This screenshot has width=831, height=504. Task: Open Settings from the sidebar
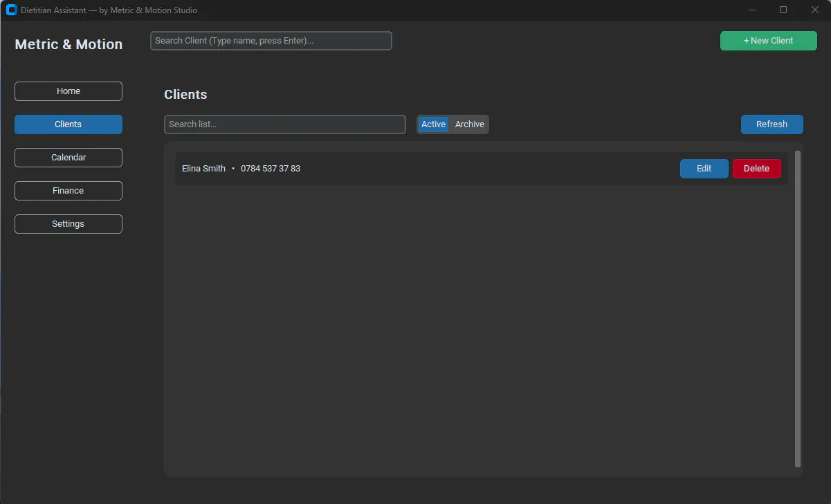coord(69,224)
